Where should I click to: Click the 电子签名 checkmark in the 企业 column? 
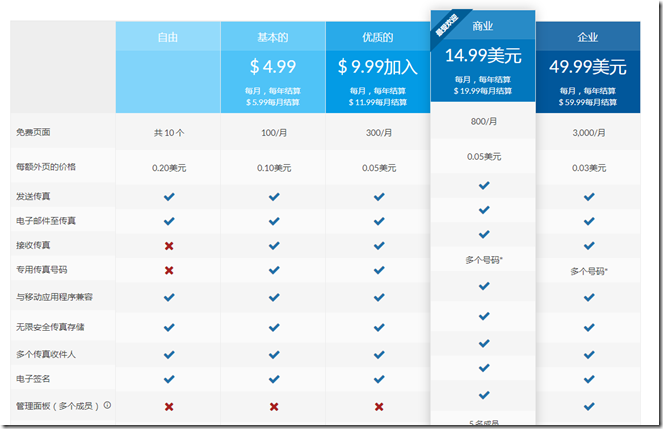(x=588, y=379)
